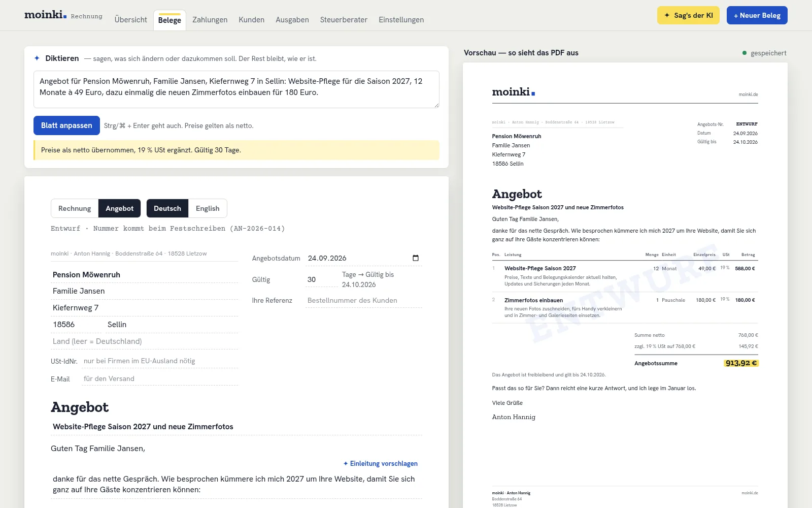
Task: Edit the subject line Website-Pflege Saison 2027
Action: (x=236, y=427)
